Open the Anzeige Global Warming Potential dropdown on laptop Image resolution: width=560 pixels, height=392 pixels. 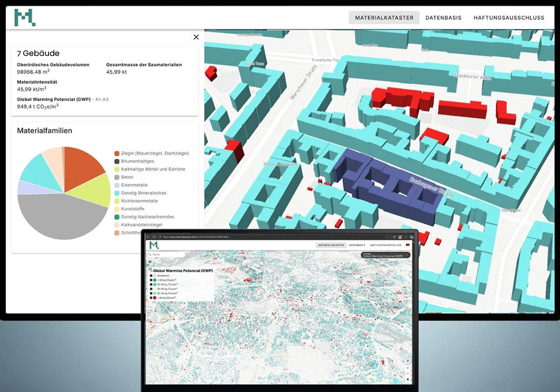click(x=387, y=255)
